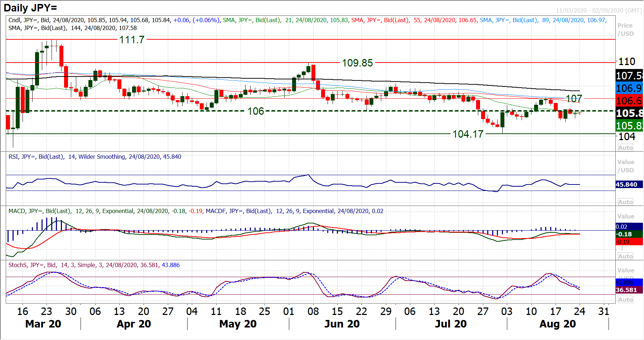Click the 104 price axis label
The height and width of the screenshot is (340, 644).
coord(627,137)
